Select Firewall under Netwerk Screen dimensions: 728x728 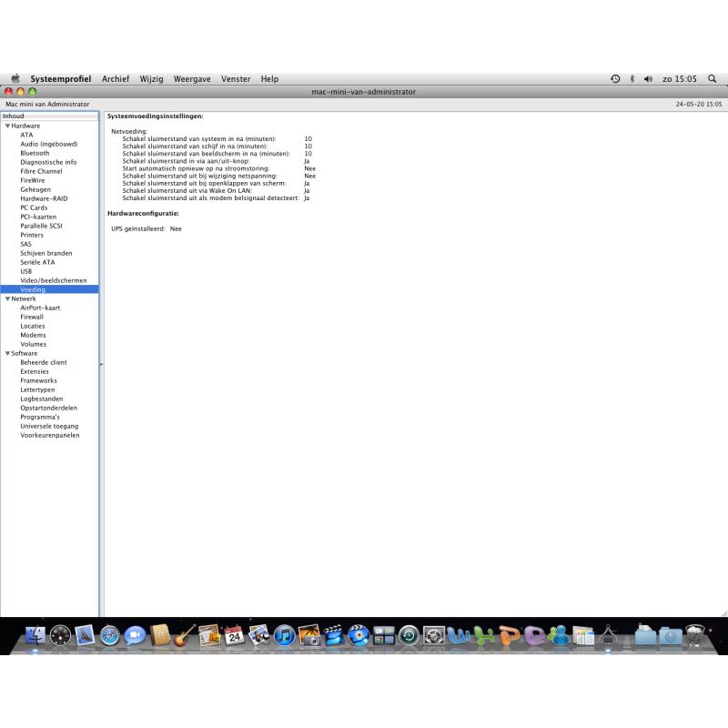tap(32, 317)
